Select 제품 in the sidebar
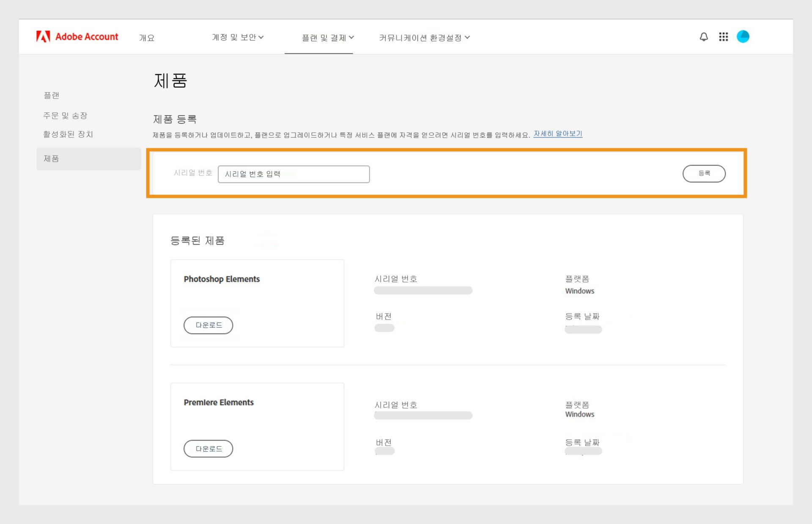Screen dimensions: 812x524 point(52,159)
